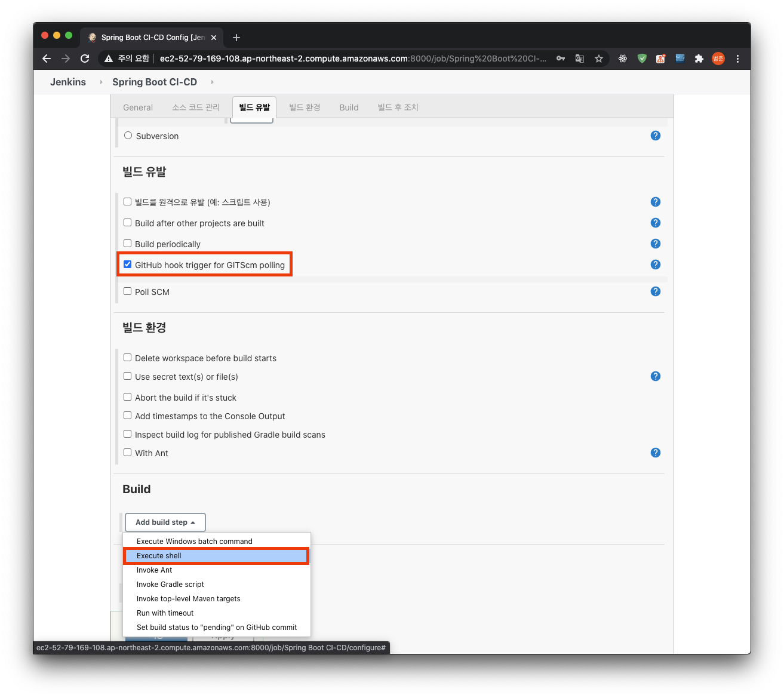Open Chrome profile avatar
784x698 pixels.
click(718, 59)
